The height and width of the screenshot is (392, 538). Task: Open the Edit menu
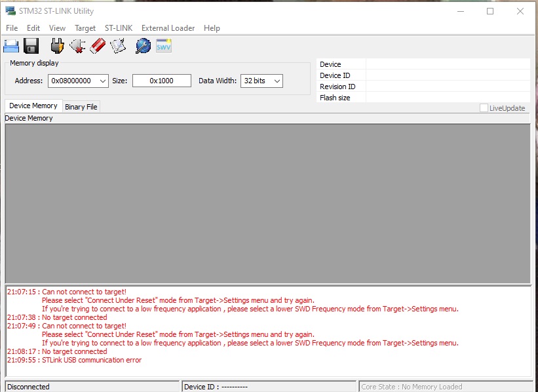(33, 28)
